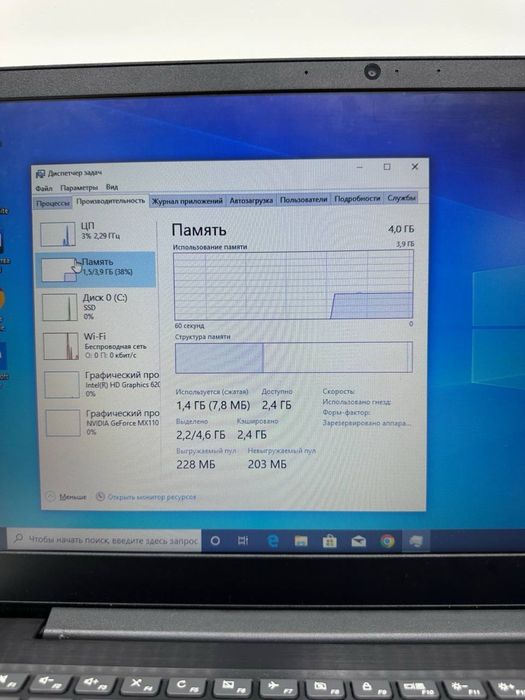525x700 pixels.
Task: Switch to Журнал приложений tab
Action: tap(187, 201)
